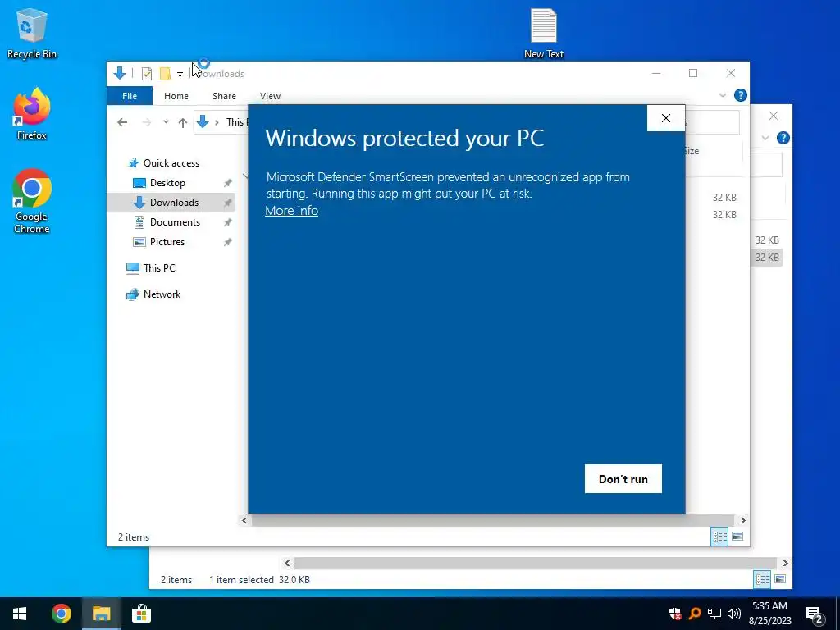Viewport: 840px width, 630px height.
Task: Click pin icon next to Pictures
Action: [x=228, y=242]
